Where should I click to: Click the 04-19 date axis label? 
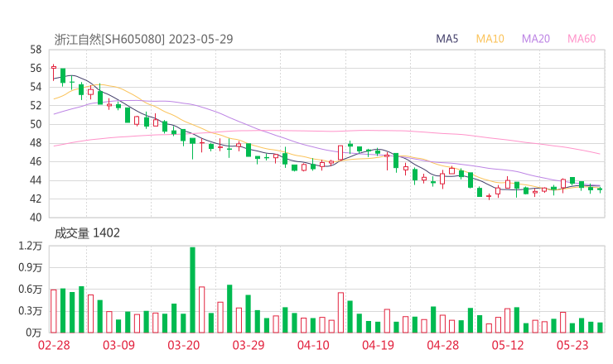tap(378, 345)
